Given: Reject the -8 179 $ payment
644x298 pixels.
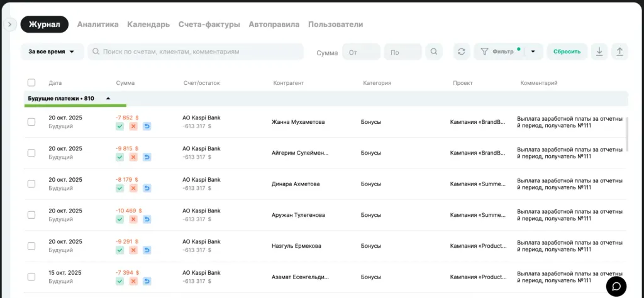Looking at the screenshot, I should 133,189.
